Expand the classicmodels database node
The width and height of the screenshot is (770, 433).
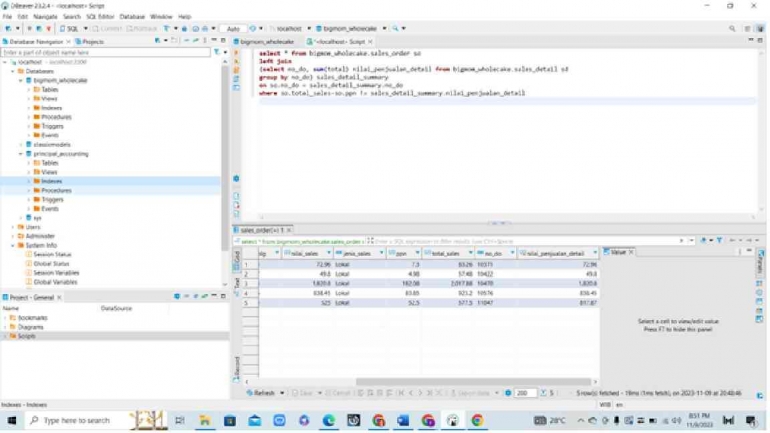coord(21,145)
